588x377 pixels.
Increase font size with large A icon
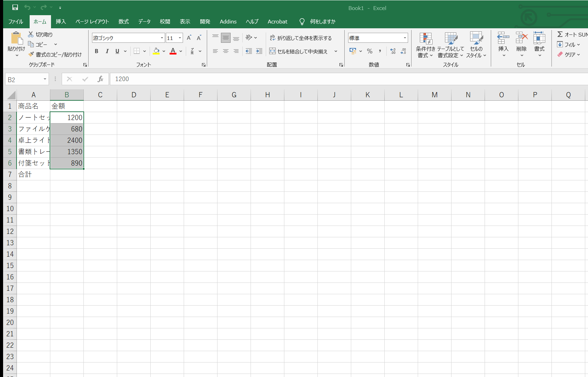pyautogui.click(x=189, y=38)
